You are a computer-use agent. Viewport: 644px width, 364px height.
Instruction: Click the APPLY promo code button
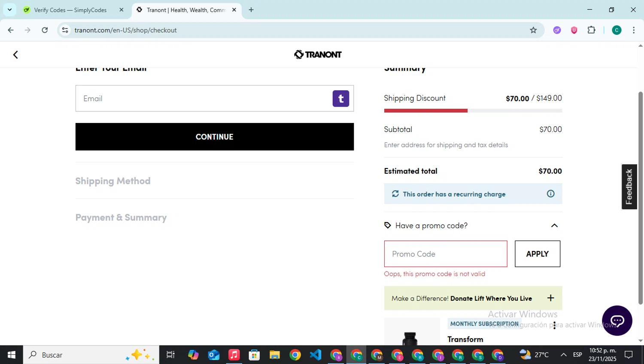[x=538, y=254]
